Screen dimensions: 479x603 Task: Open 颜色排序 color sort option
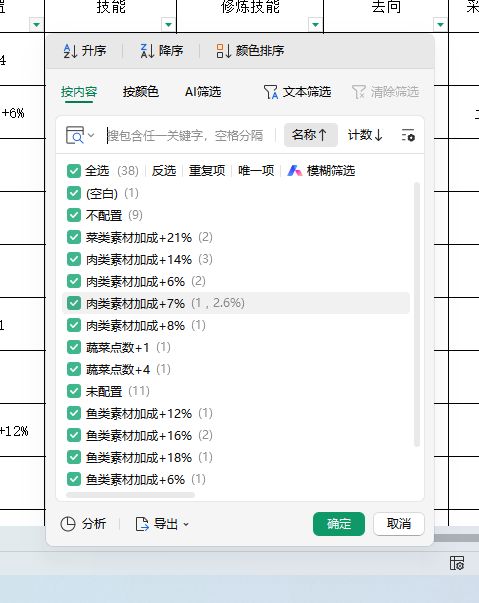click(x=250, y=51)
